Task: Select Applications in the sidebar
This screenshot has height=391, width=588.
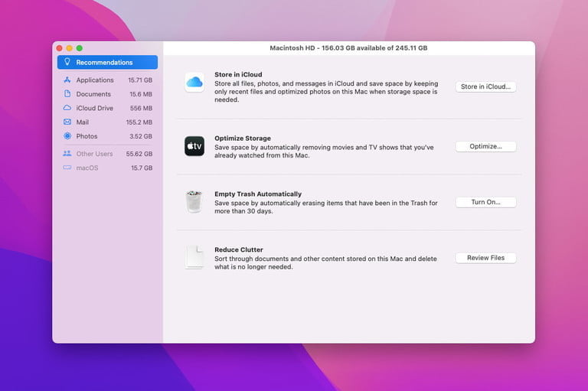Action: pyautogui.click(x=107, y=80)
